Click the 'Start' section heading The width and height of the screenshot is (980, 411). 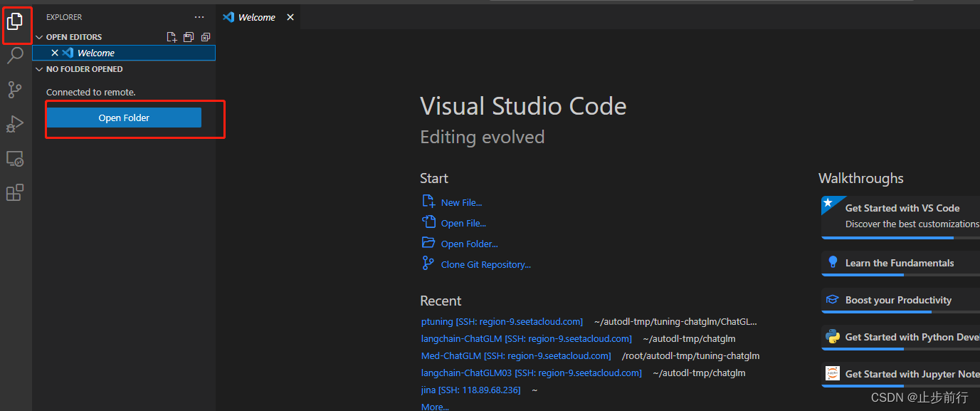point(434,179)
